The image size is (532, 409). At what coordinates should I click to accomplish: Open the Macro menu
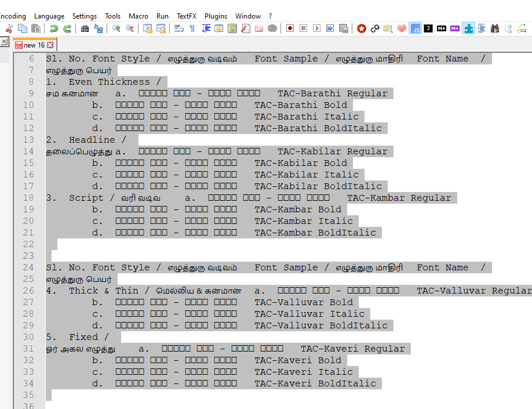pyautogui.click(x=139, y=16)
